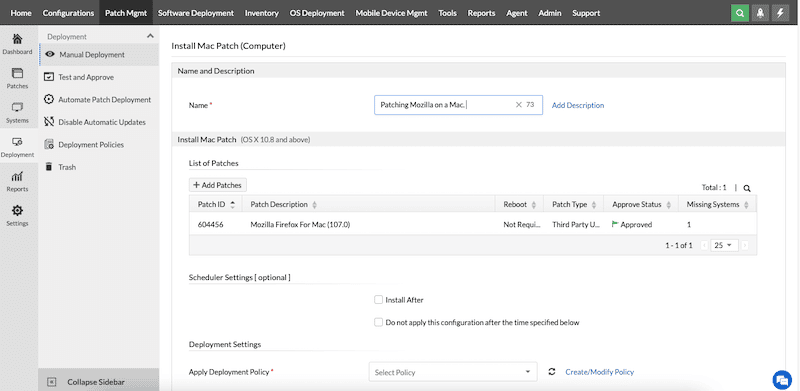Open the Patch Mgmt tab
Screen dimensions: 800x391
[126, 13]
